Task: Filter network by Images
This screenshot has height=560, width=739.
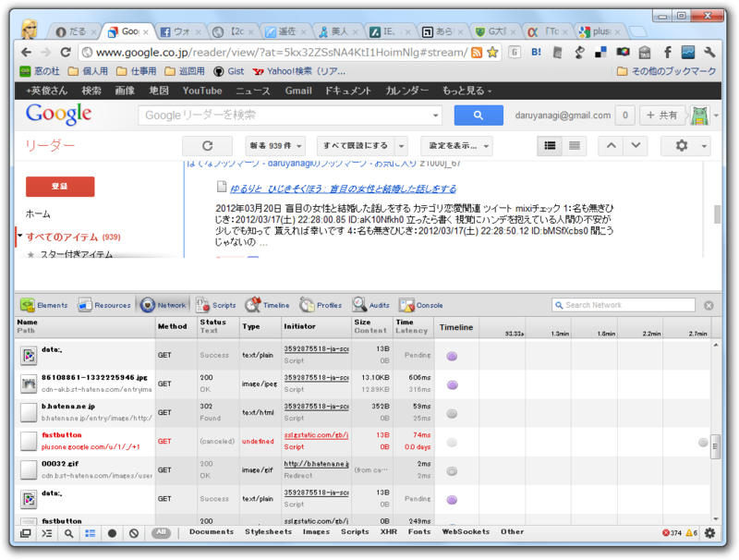Action: click(316, 531)
